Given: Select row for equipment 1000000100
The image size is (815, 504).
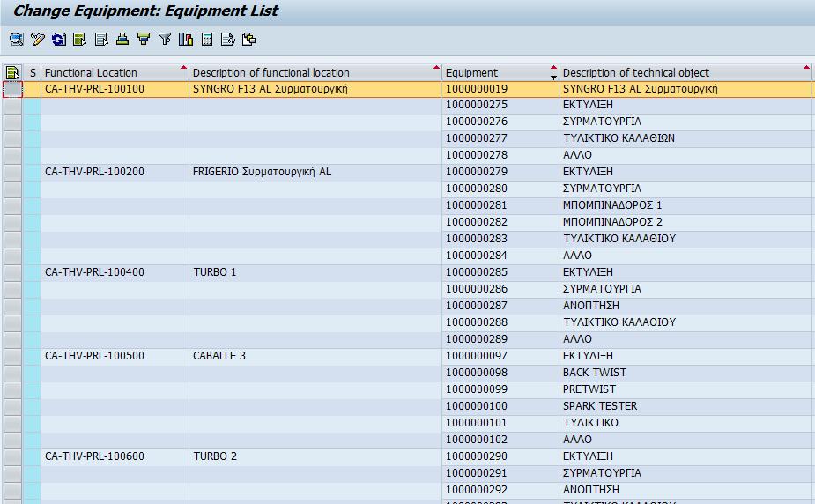Looking at the screenshot, I should pyautogui.click(x=13, y=406).
